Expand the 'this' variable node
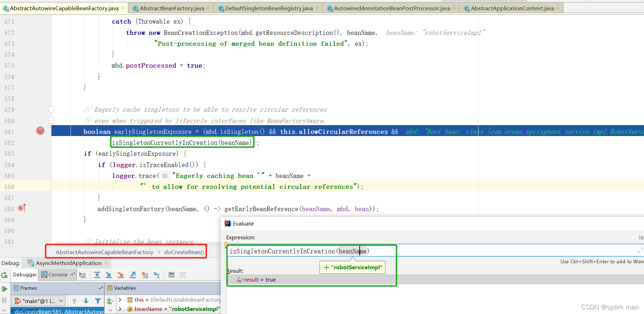Screen dimensions: 644x314 coord(120,300)
